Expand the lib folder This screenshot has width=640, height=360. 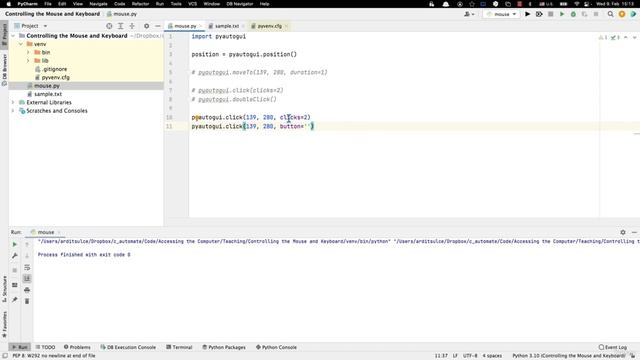tap(28, 61)
